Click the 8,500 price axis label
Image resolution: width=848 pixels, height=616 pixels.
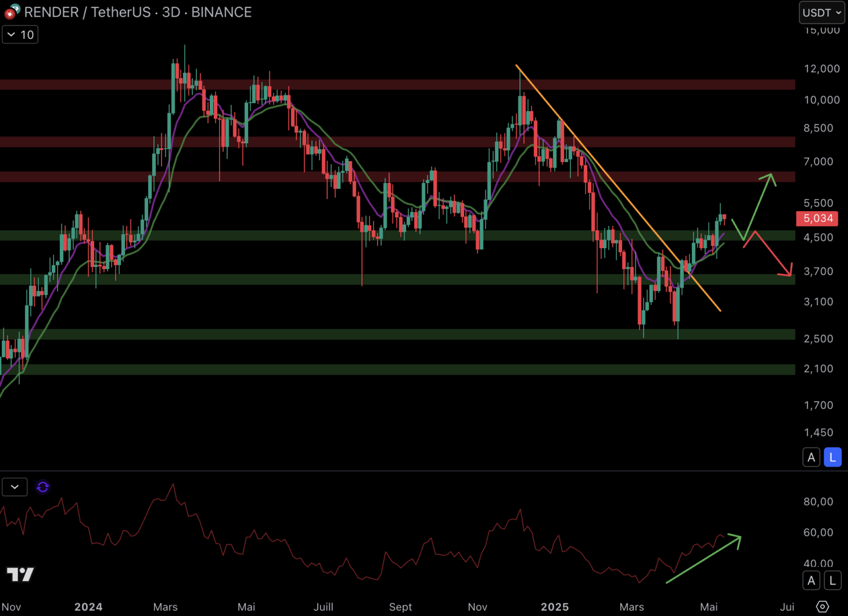(x=818, y=128)
